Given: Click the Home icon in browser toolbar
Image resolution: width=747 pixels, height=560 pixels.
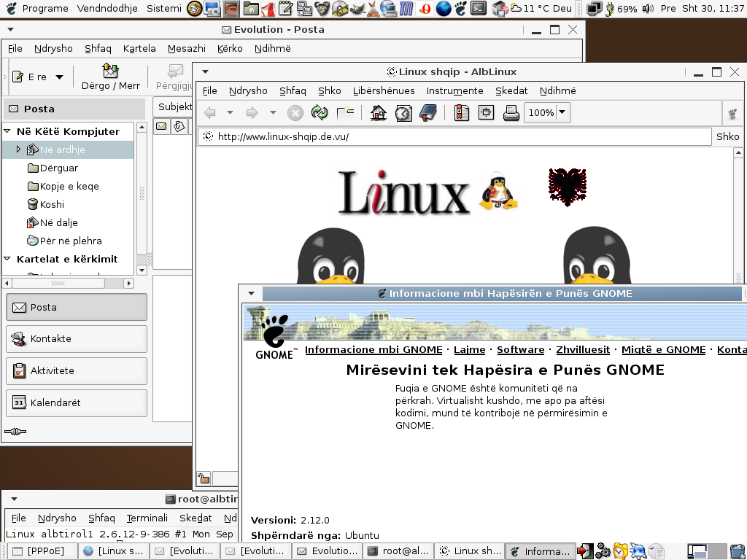Looking at the screenshot, I should (x=379, y=113).
